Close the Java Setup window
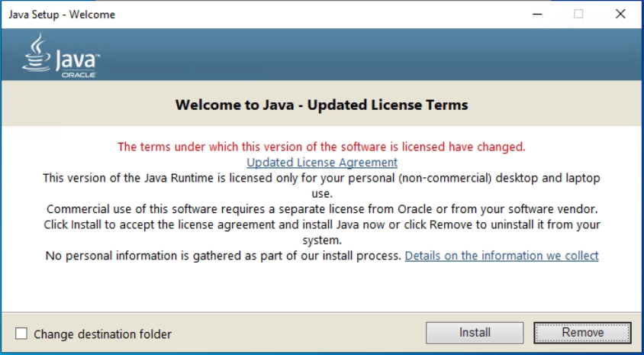644x355 pixels. pos(620,14)
